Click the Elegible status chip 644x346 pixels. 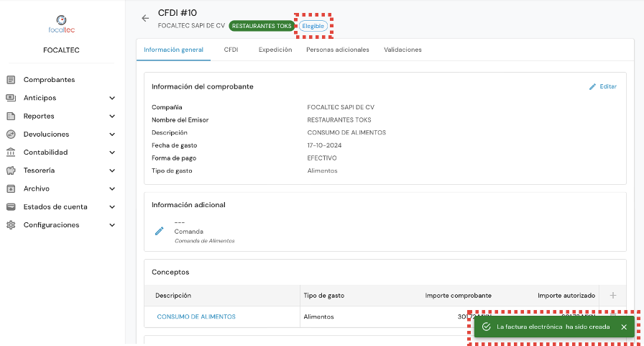click(313, 26)
